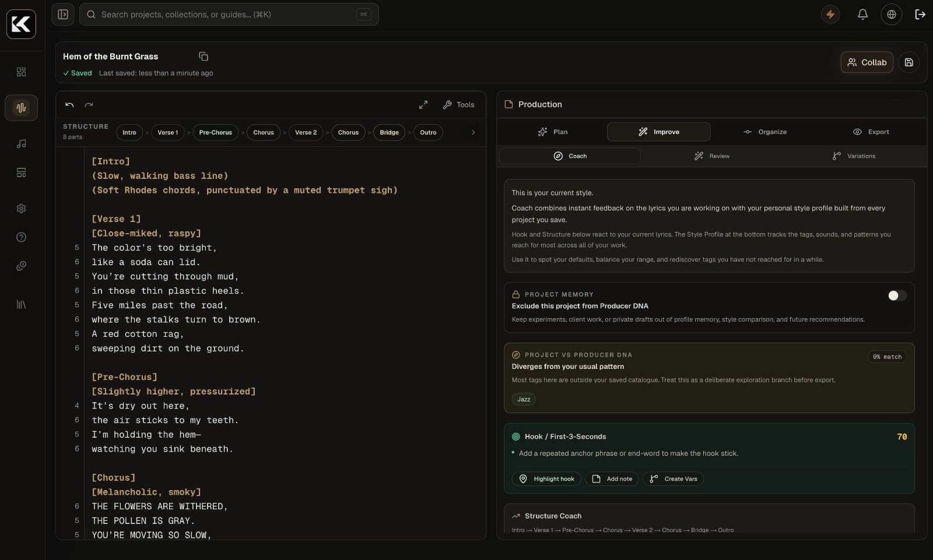The width and height of the screenshot is (933, 560).
Task: Expand the lyrics editor to fullscreen
Action: pyautogui.click(x=423, y=105)
